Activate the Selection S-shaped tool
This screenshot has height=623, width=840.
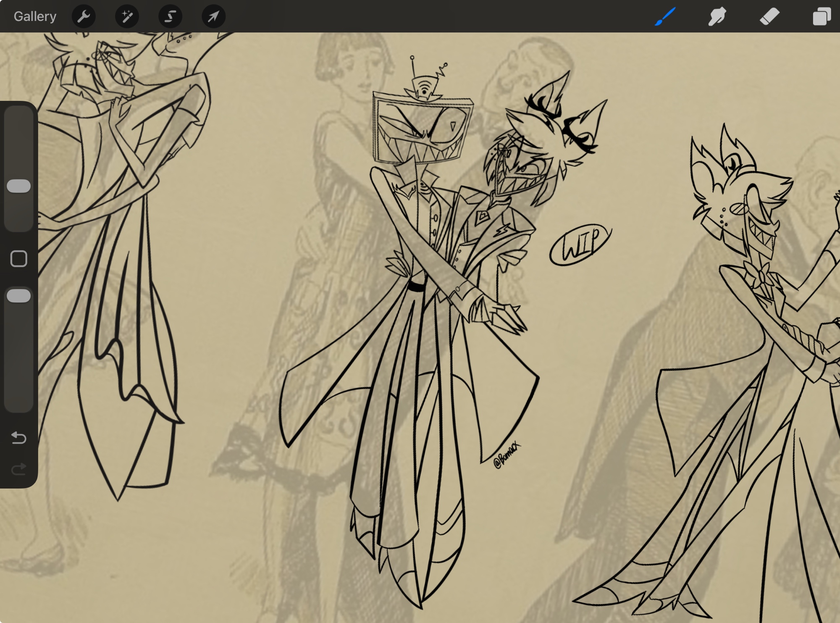170,16
